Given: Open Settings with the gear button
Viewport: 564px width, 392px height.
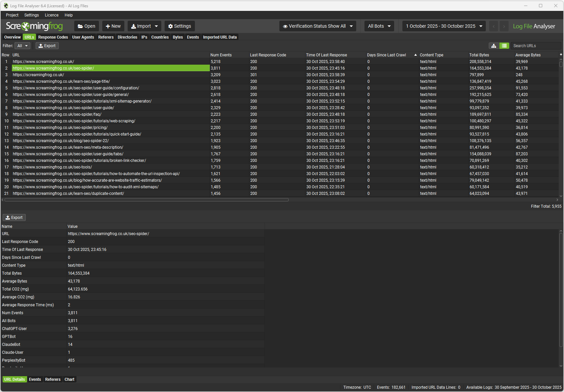Looking at the screenshot, I should click(x=179, y=26).
